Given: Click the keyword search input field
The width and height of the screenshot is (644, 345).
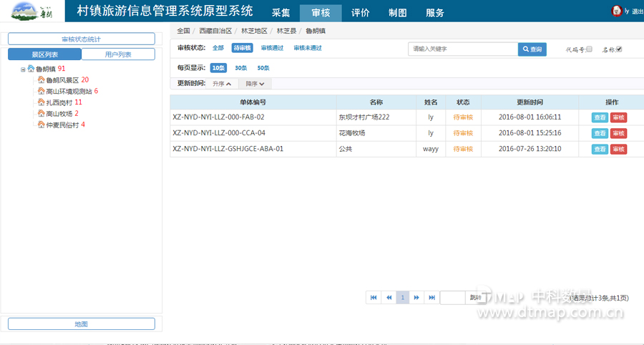Looking at the screenshot, I should click(x=462, y=49).
